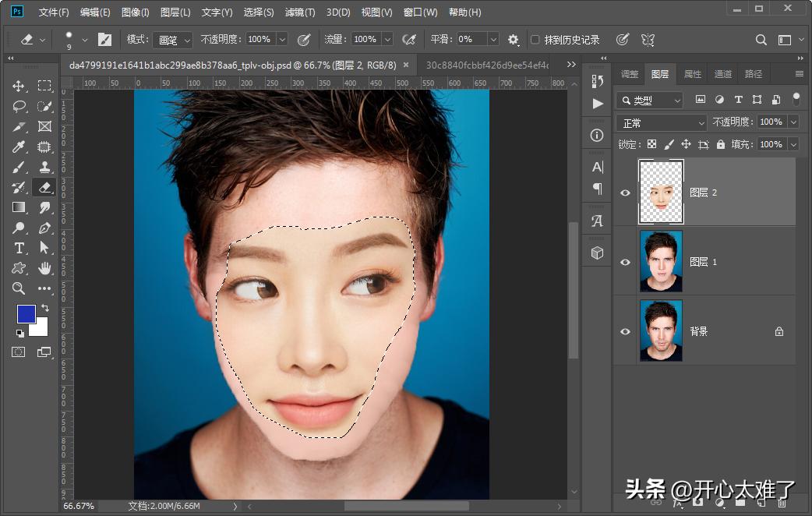Select the Lasso tool

[x=19, y=106]
